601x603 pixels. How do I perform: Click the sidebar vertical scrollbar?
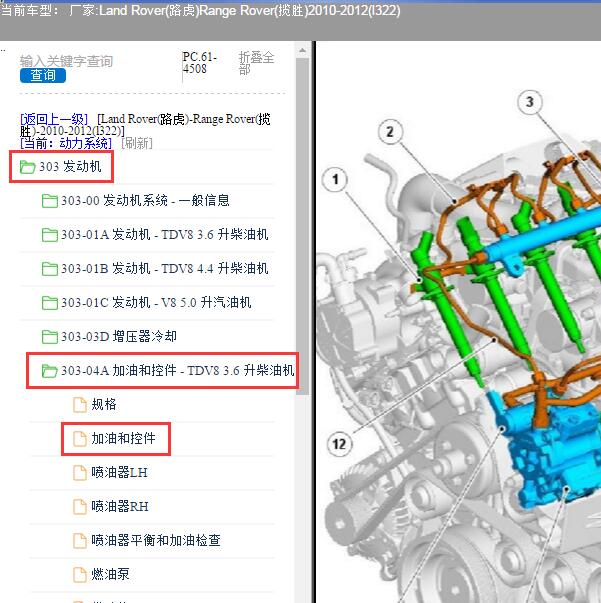(x=304, y=300)
